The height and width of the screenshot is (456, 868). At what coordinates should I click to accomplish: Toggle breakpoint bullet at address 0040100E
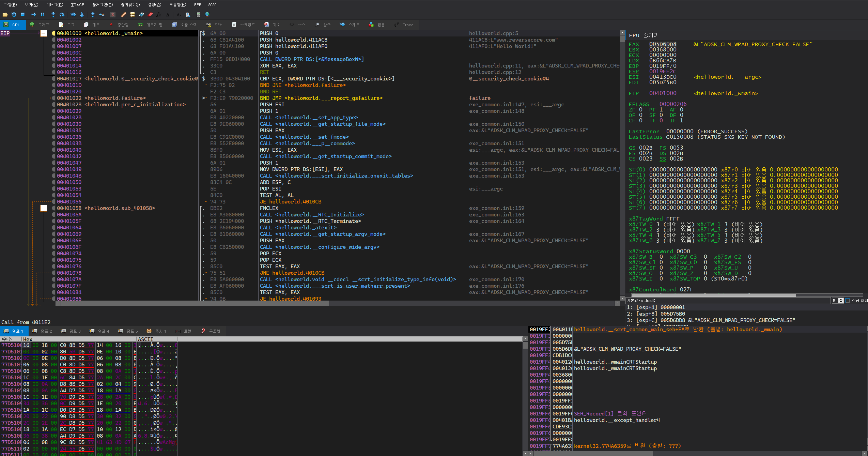(53, 59)
